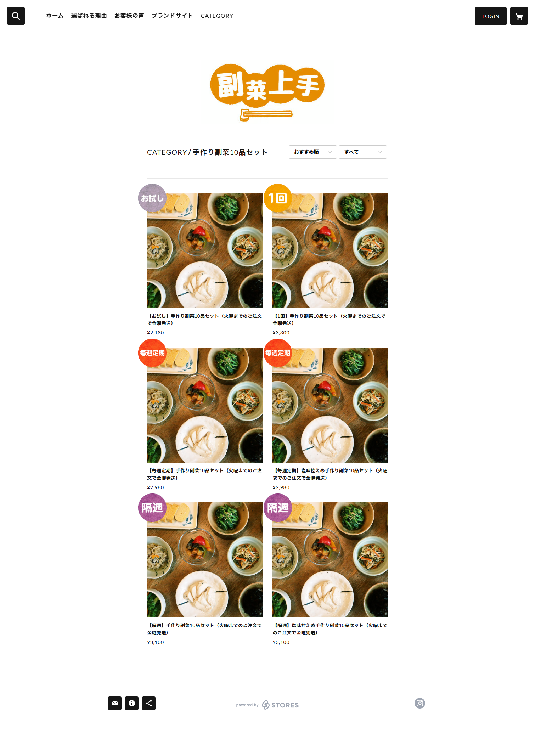Open the search magnifier icon

click(16, 16)
